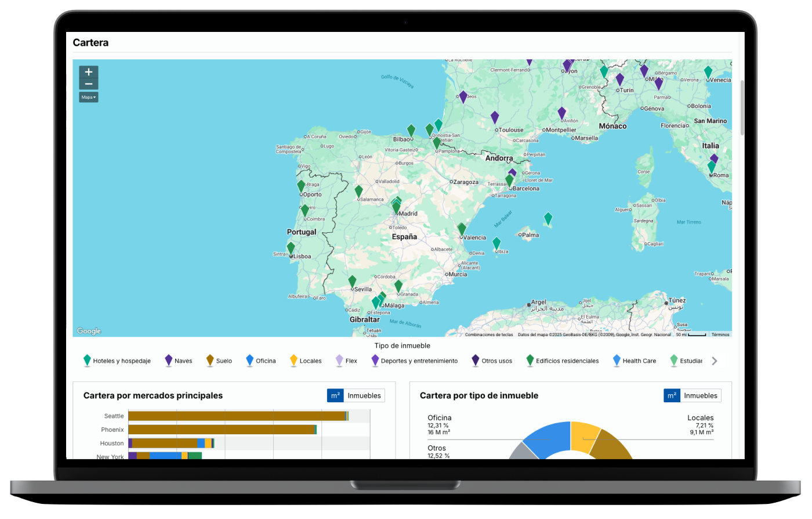This screenshot has height=519, width=812.
Task: Show more legend items with right chevron
Action: [x=715, y=361]
